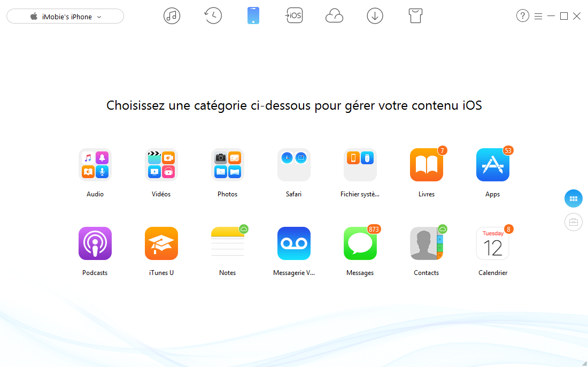Open the Messages category icon

point(360,243)
